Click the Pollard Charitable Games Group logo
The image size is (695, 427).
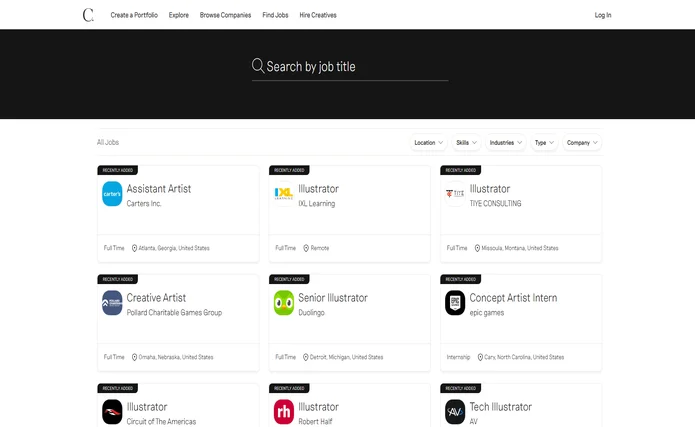(112, 303)
